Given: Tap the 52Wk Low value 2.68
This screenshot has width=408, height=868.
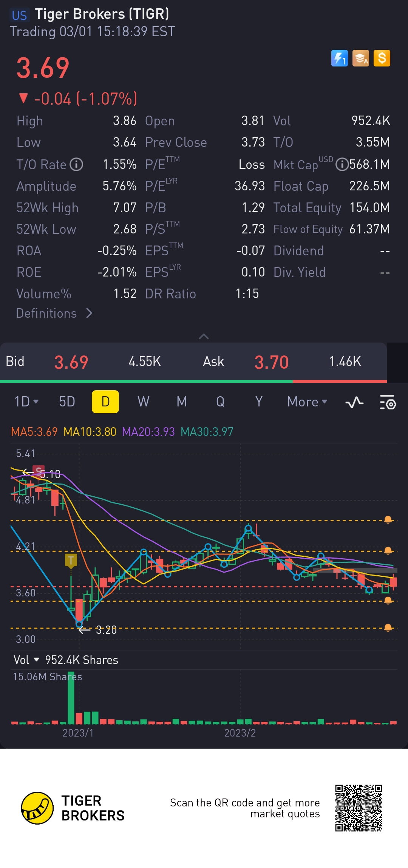Looking at the screenshot, I should 125,229.
